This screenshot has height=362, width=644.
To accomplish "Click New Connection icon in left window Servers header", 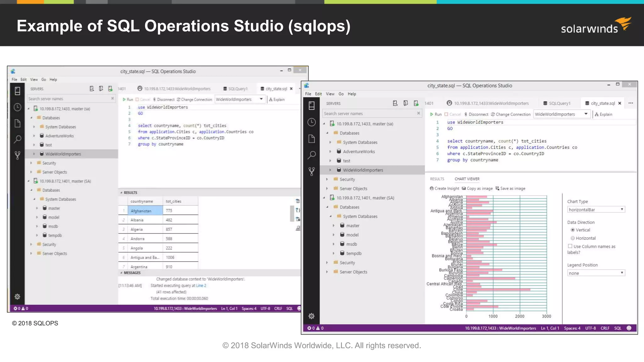I will [92, 89].
